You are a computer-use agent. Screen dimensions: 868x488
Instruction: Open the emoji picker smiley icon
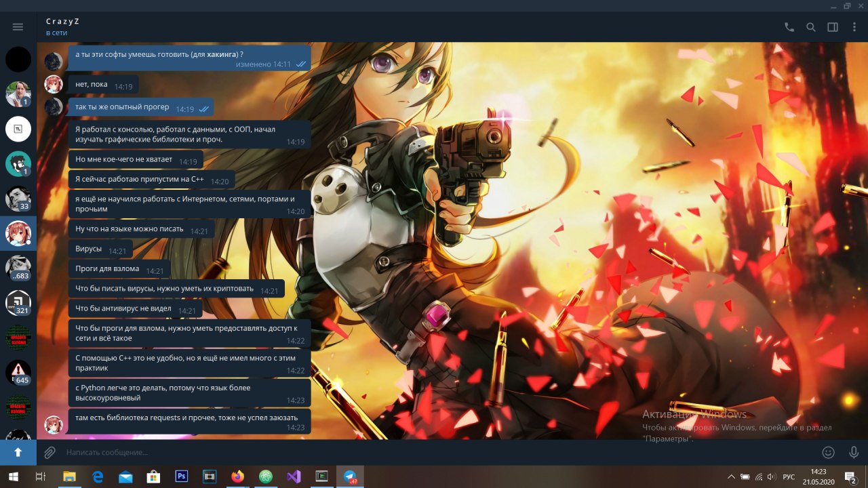pyautogui.click(x=828, y=452)
